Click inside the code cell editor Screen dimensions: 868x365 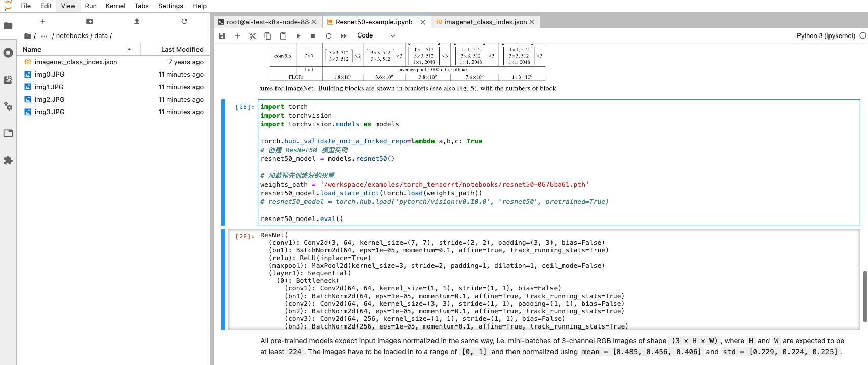(559, 163)
